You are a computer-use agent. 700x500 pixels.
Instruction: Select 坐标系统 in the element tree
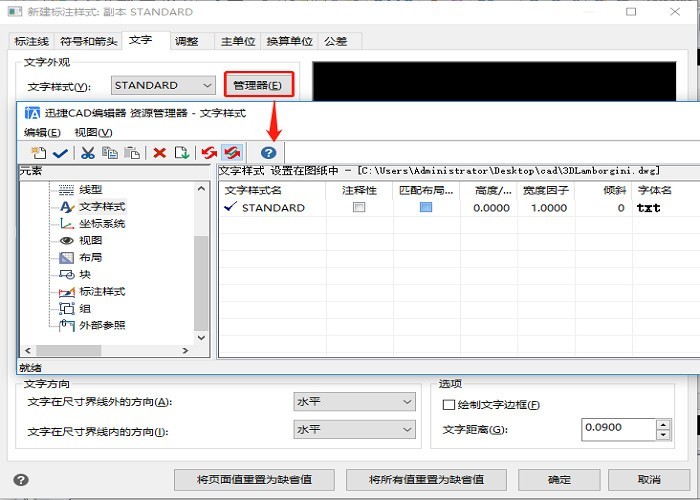tap(102, 224)
